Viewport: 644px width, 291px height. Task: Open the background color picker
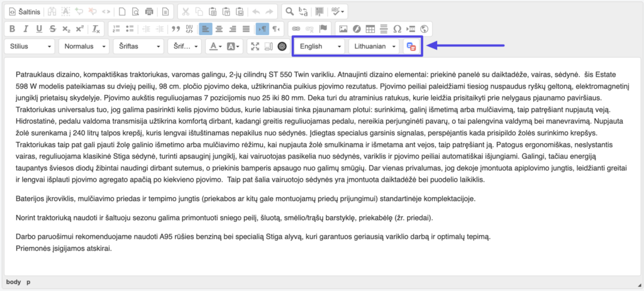pos(233,47)
